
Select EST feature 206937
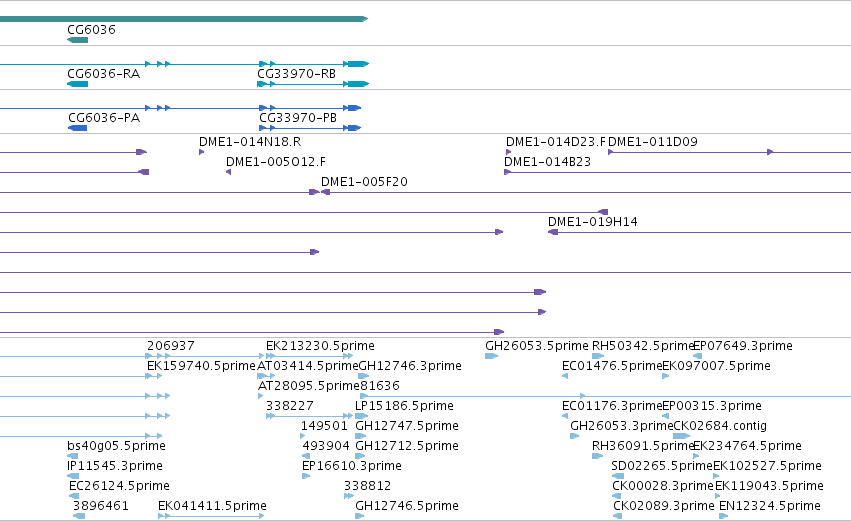[170, 346]
